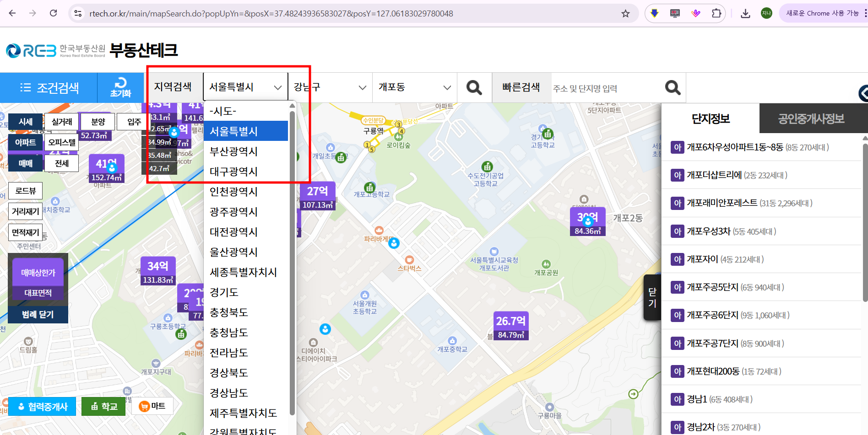
Task: Click the 84.36㎡ price marker near 개포2동
Action: pos(588,222)
